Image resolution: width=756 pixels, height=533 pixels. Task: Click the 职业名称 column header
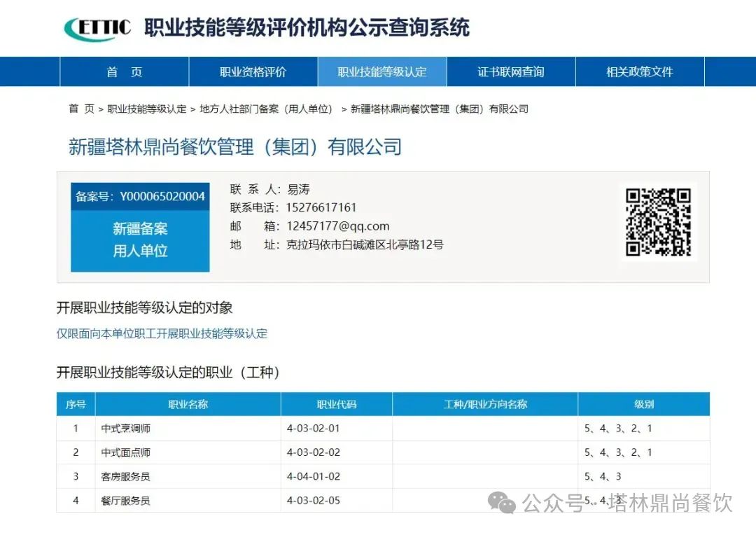188,404
